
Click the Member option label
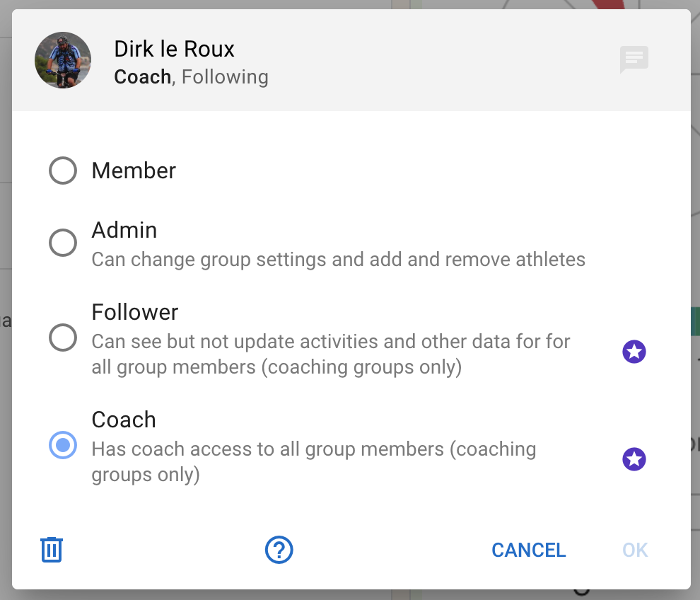click(x=134, y=171)
